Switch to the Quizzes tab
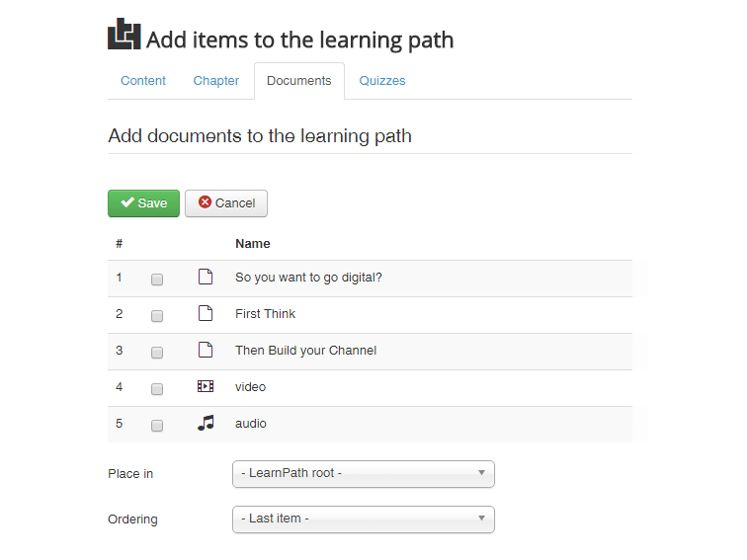This screenshot has height=560, width=747. tap(382, 81)
